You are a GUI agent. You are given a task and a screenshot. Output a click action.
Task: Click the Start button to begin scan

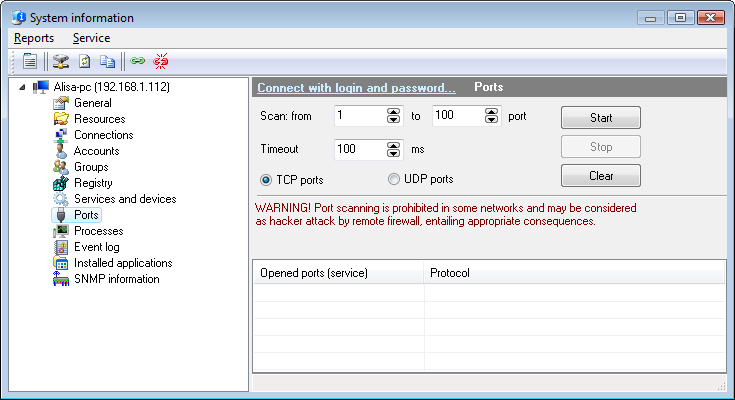(x=600, y=118)
